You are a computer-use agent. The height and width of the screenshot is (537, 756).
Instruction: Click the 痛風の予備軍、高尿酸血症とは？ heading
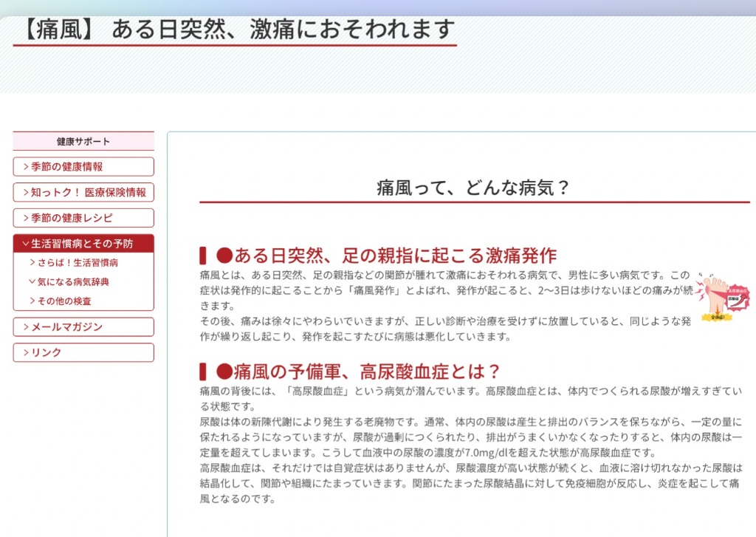pos(358,371)
